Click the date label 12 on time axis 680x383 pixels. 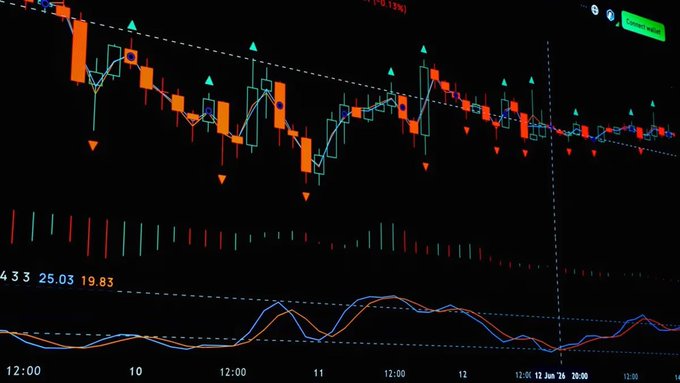(463, 374)
